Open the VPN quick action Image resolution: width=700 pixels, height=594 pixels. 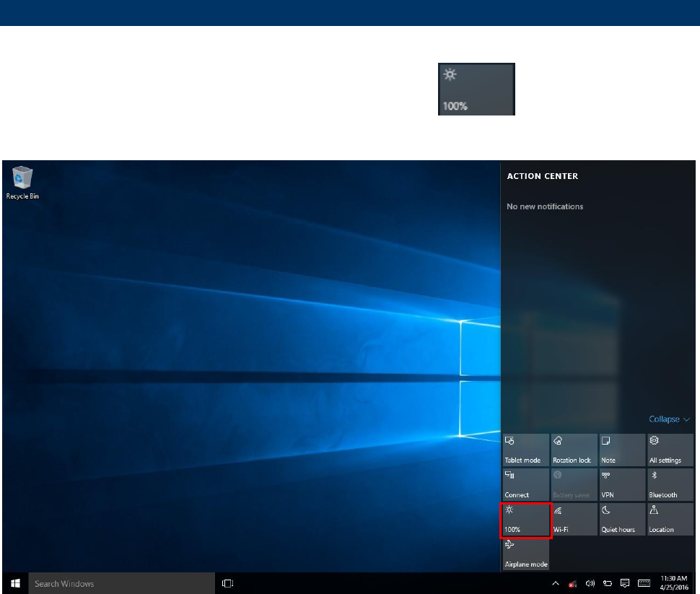622,484
